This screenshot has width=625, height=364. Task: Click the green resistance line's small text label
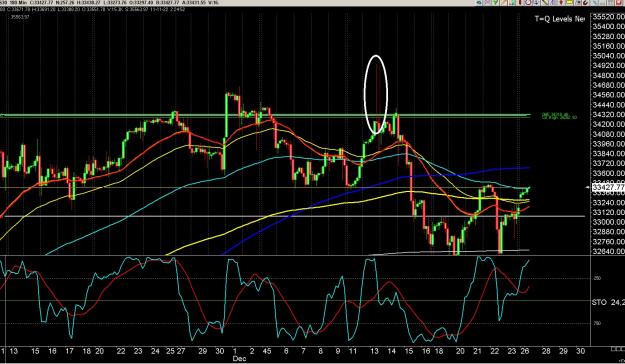click(559, 116)
